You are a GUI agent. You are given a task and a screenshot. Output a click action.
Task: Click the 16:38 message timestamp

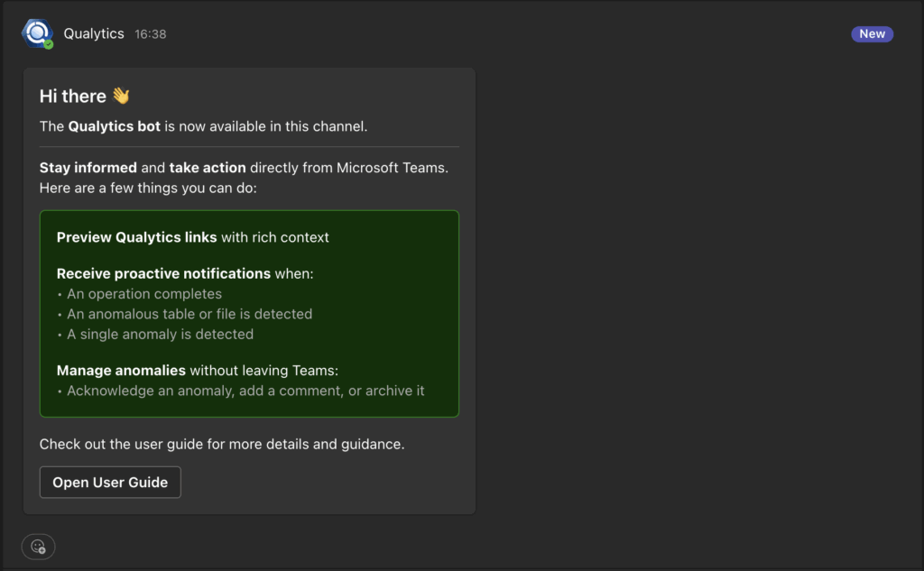[151, 34]
